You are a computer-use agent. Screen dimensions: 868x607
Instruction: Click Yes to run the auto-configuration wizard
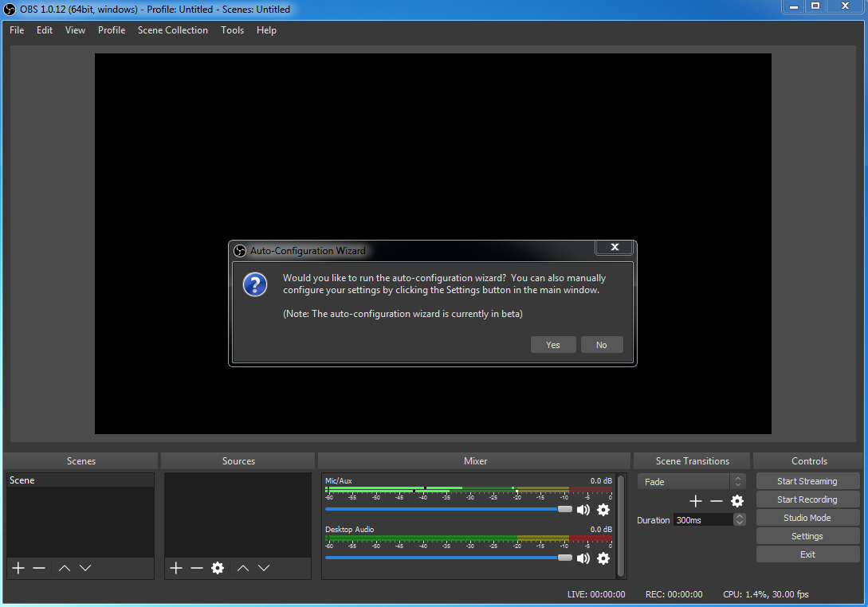(553, 345)
